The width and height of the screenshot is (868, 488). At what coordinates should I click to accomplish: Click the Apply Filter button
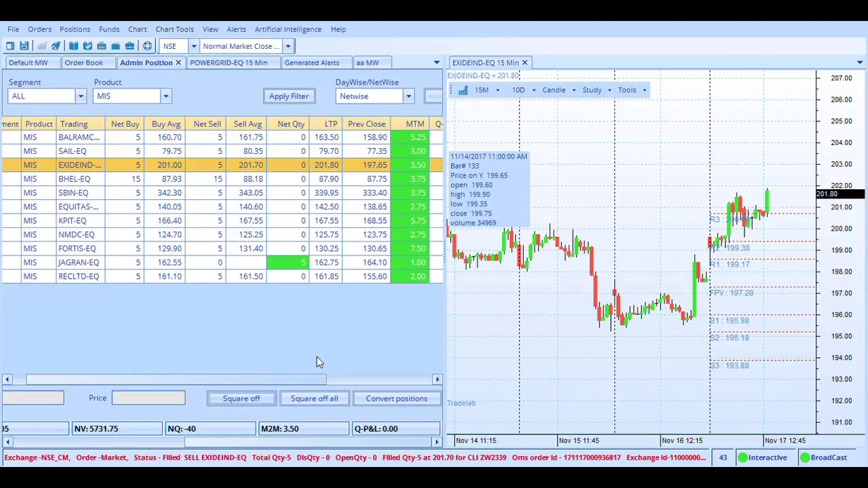(289, 96)
